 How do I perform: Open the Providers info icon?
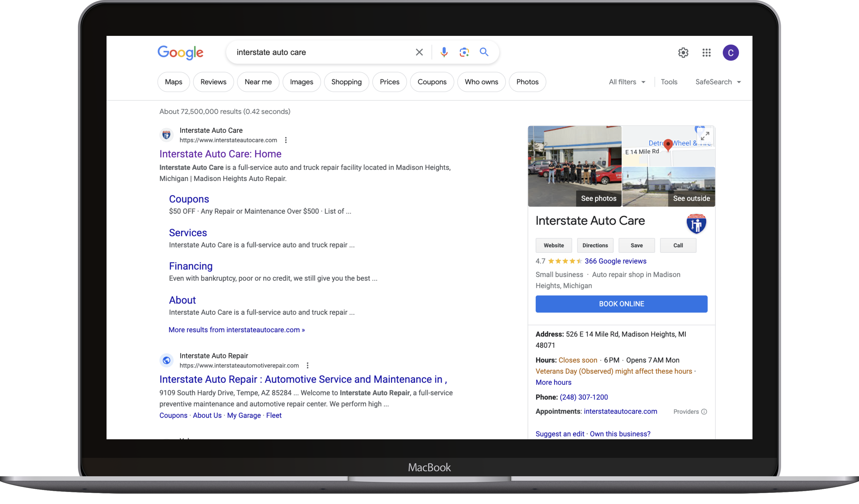point(704,412)
